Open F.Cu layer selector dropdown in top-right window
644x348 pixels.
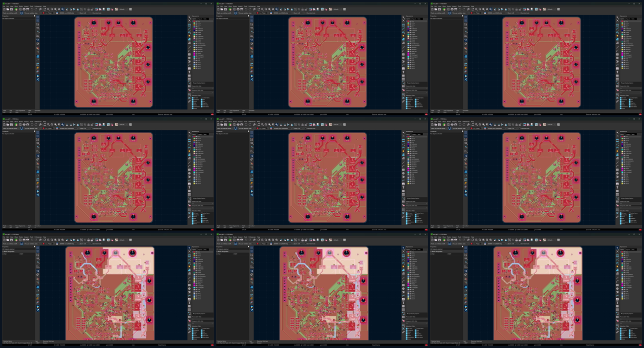coord(476,13)
